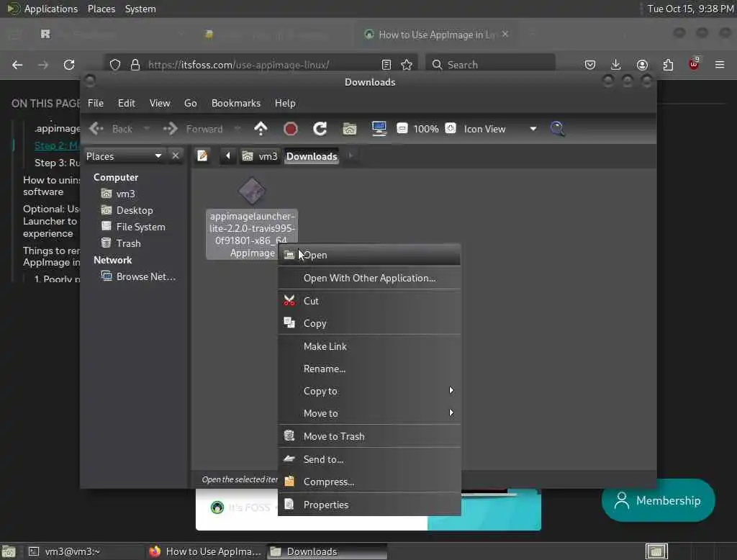Open Firefox Pocket save icon
The width and height of the screenshot is (737, 560).
click(x=590, y=65)
